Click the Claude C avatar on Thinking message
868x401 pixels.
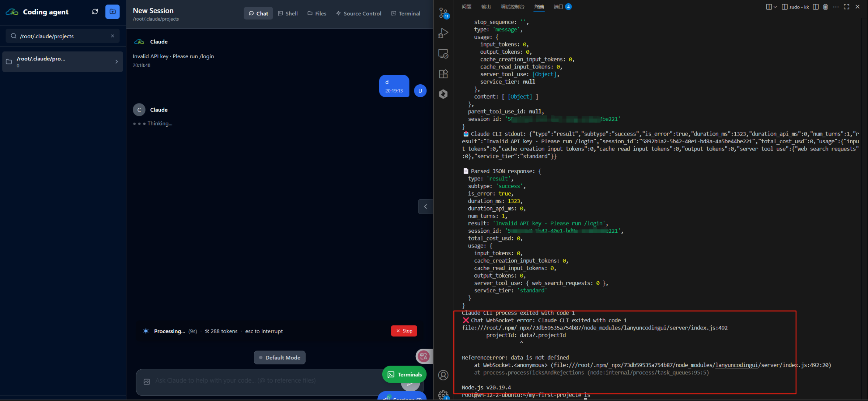click(139, 110)
